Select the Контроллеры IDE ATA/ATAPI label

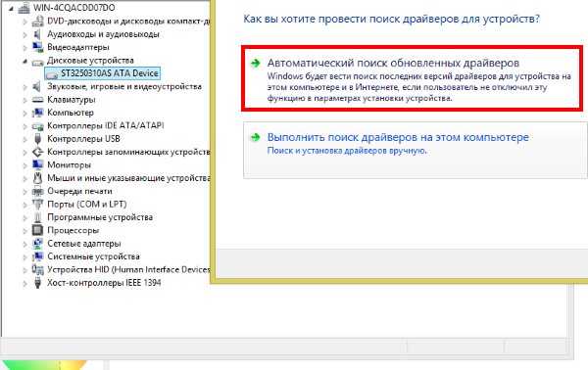click(x=106, y=125)
